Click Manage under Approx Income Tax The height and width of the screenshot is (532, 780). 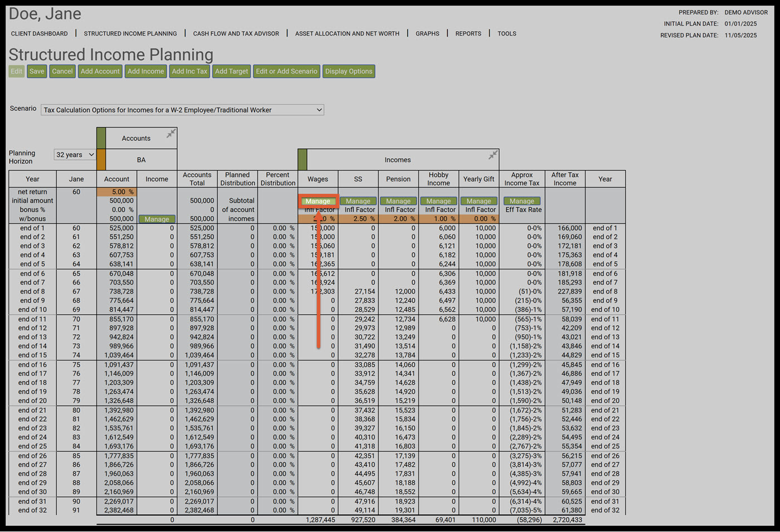522,201
